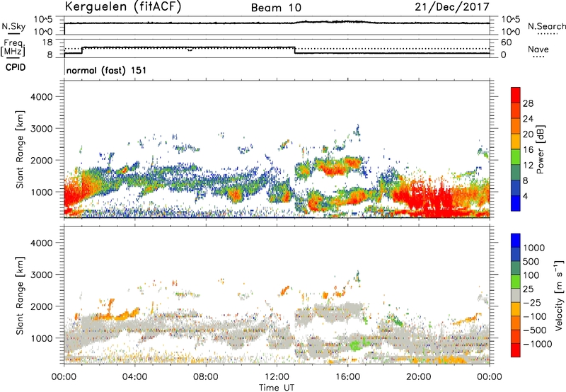Click the '28' tick on the Power colorbar
This screenshot has width=566, height=392.
528,103
